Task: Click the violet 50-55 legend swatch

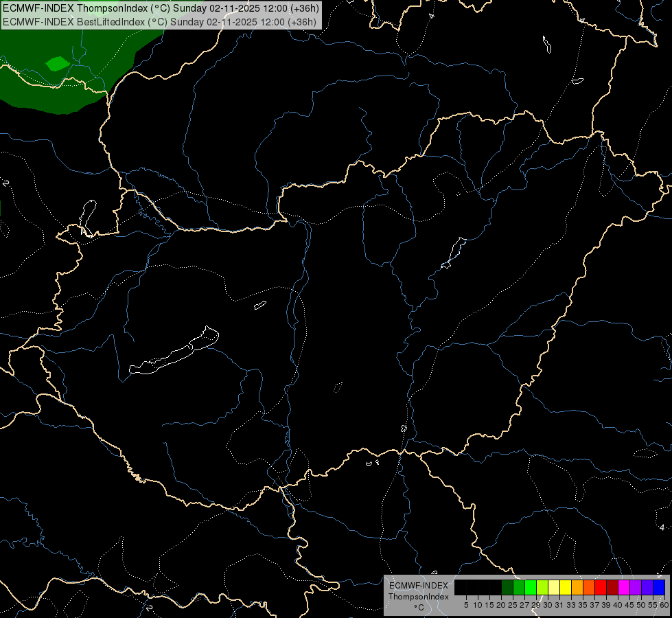Action: pyautogui.click(x=647, y=587)
